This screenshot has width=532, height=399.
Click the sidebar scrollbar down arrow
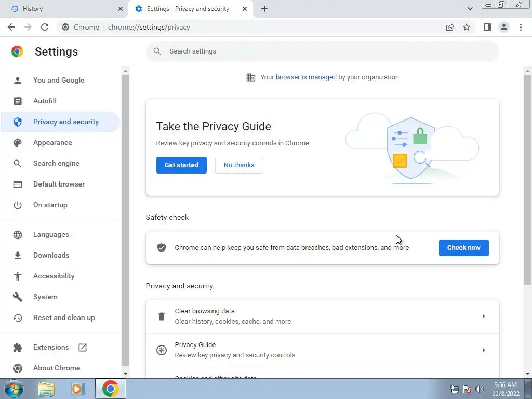125,374
